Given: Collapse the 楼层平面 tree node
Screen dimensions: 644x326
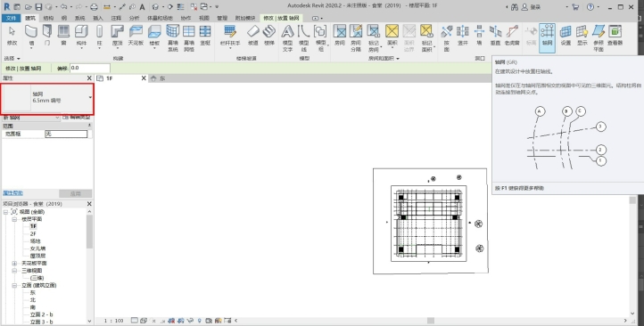Looking at the screenshot, I should coord(14,219).
